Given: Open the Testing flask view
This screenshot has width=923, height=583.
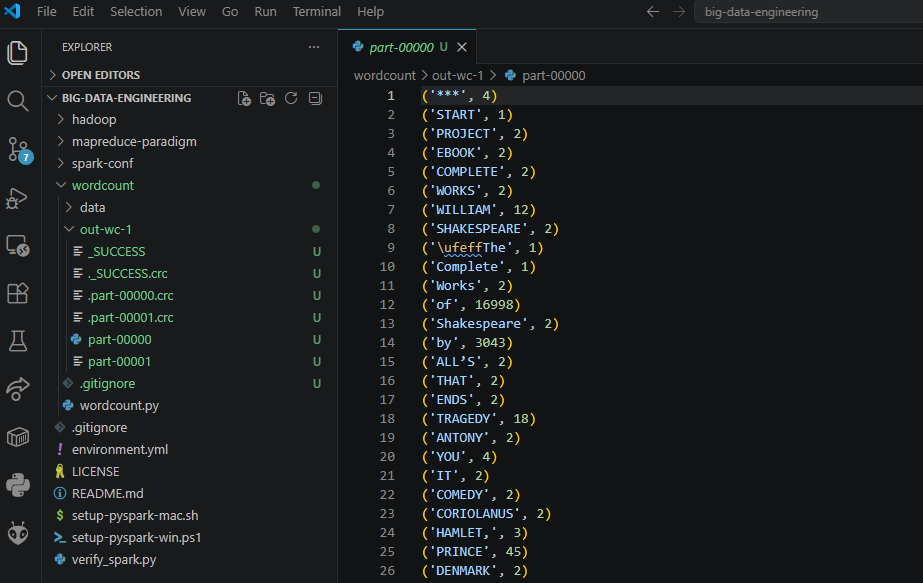Looking at the screenshot, I should (18, 341).
